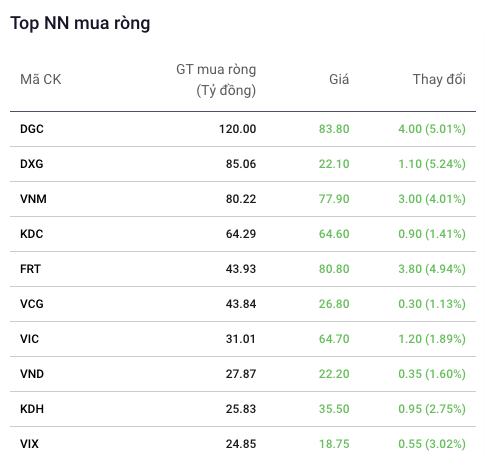Open the VIX stock ticker
The width and height of the screenshot is (485, 464).
[29, 444]
